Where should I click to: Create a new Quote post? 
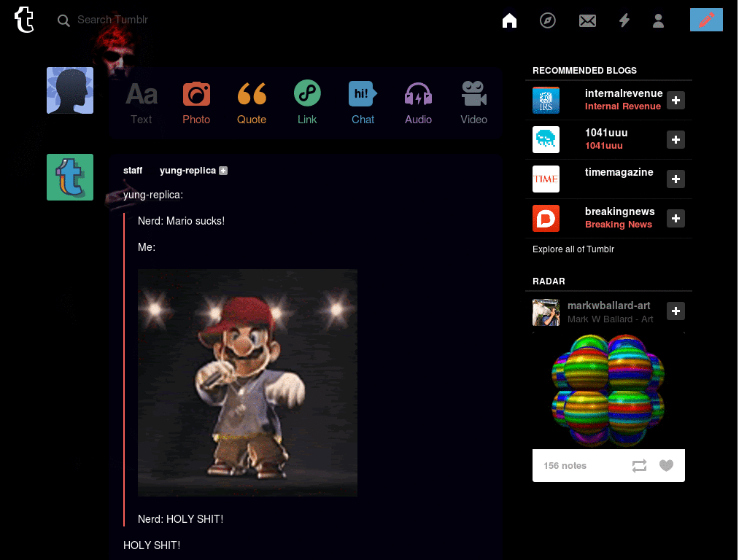pyautogui.click(x=252, y=103)
